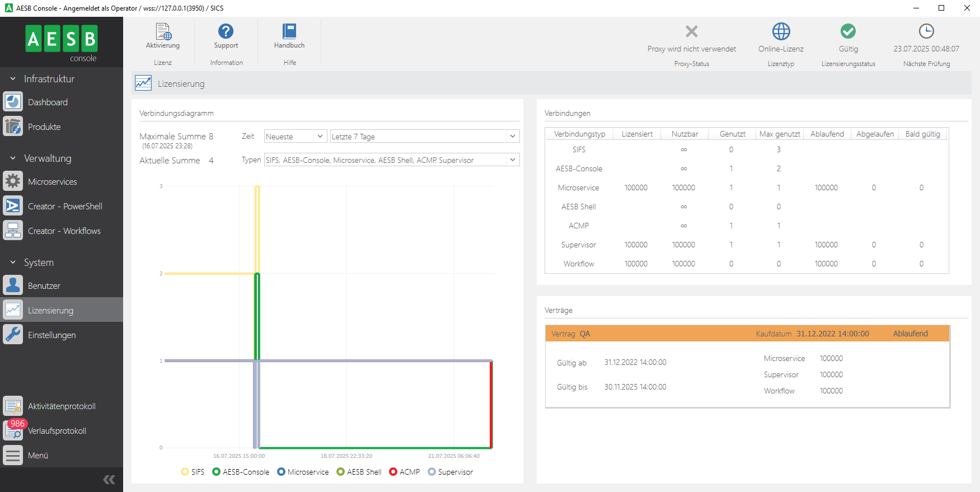
Task: Toggle Microservice series in chart legend
Action: tap(303, 472)
